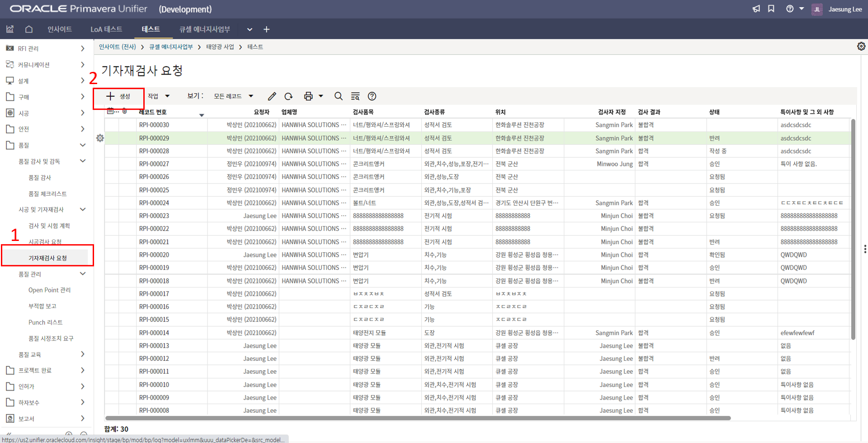The image size is (868, 443).
Task: Open the page settings gear at top right
Action: tap(861, 47)
